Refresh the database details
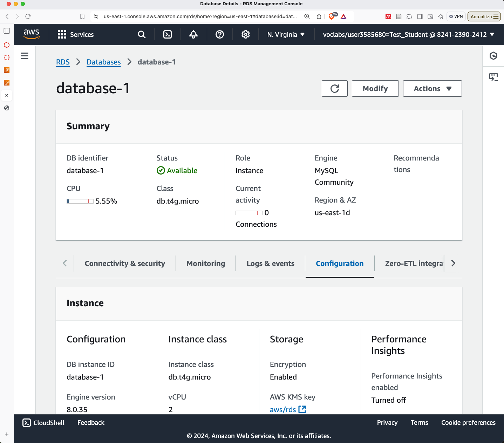 tap(335, 88)
